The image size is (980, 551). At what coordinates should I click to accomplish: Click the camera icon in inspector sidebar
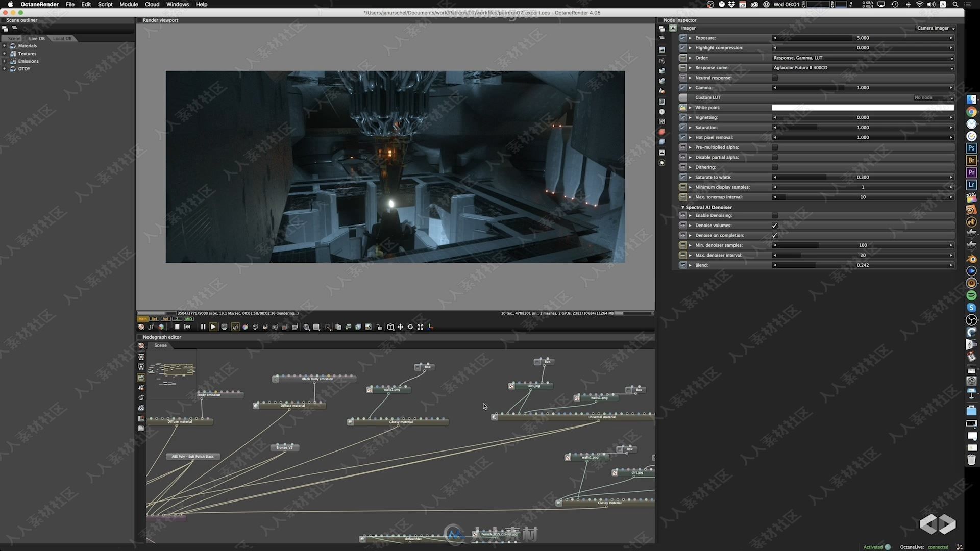point(662,61)
